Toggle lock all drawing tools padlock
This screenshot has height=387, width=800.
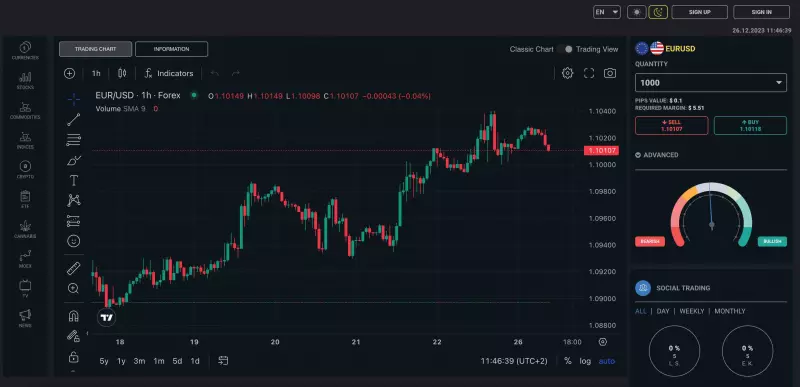(x=73, y=356)
